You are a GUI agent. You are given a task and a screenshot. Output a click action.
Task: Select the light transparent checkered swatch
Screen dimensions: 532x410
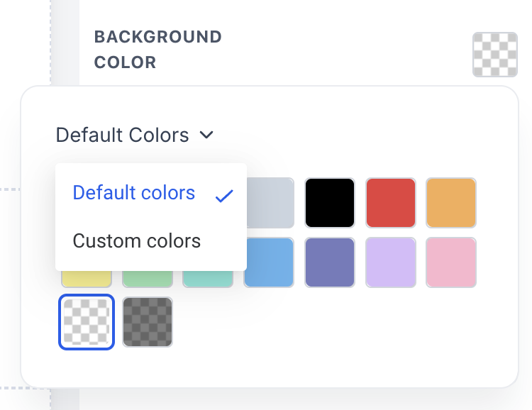[x=87, y=322]
